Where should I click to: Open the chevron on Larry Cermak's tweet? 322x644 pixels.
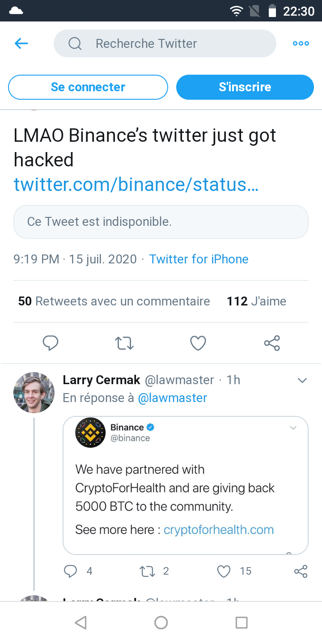302,380
